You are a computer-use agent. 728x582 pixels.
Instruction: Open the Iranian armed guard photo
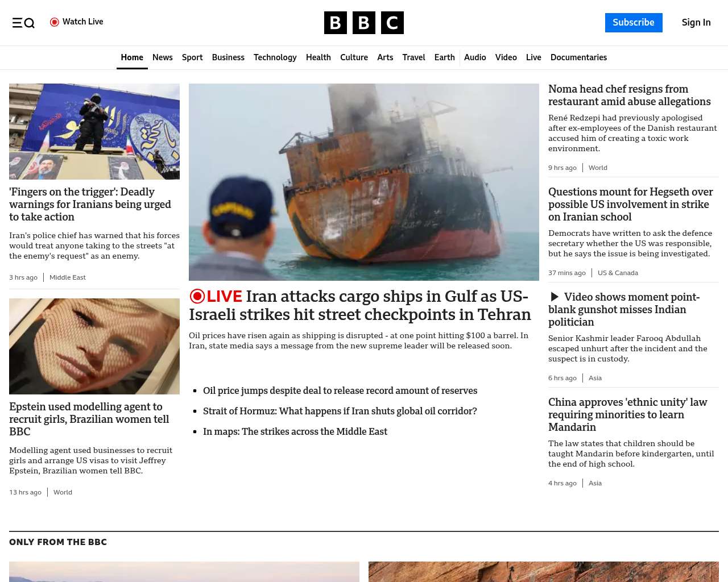click(x=94, y=131)
